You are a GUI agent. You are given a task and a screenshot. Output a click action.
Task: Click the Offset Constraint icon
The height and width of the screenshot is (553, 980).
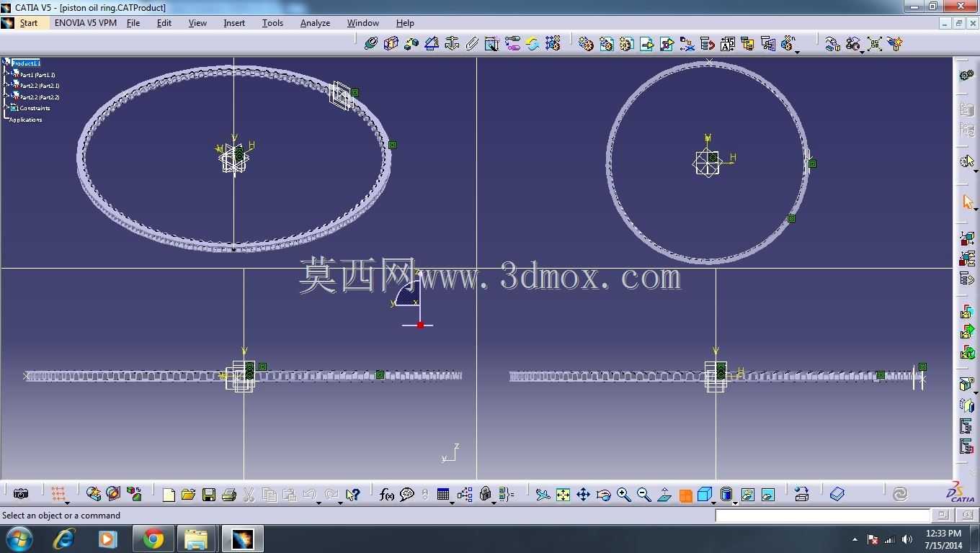tap(411, 44)
